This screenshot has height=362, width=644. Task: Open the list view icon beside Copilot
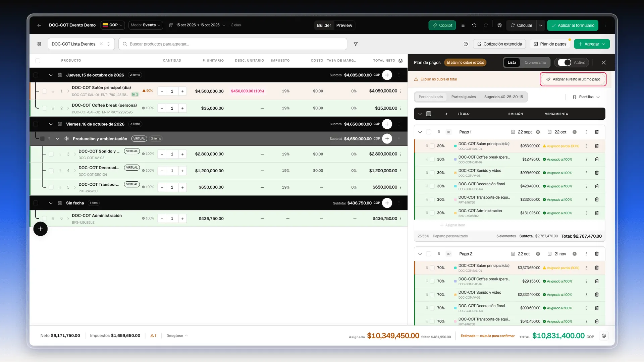tap(463, 25)
